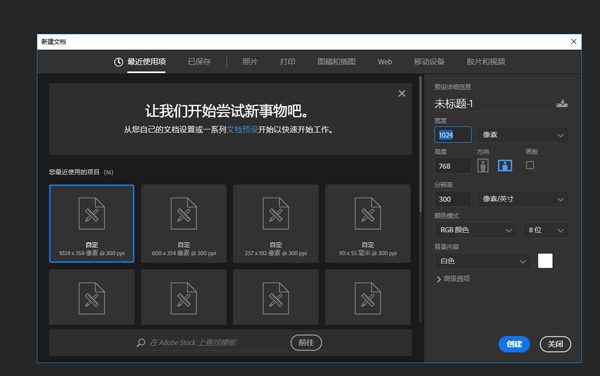Click the clock icon beside 最近使用项
This screenshot has width=600, height=376.
point(119,62)
